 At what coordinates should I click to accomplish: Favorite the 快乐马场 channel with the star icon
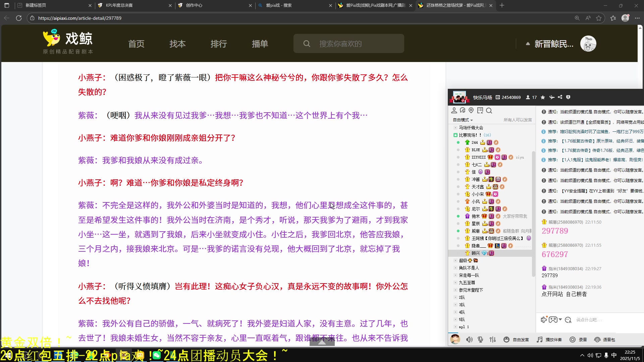543,97
